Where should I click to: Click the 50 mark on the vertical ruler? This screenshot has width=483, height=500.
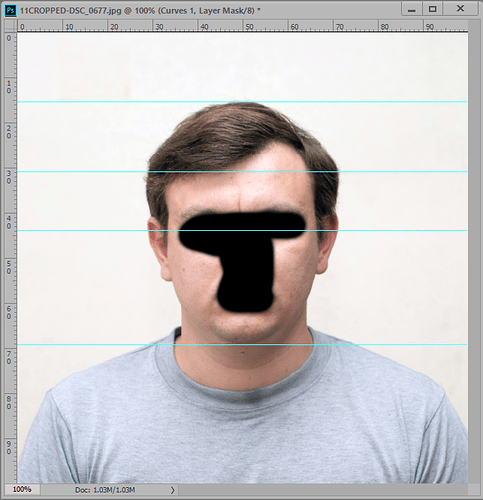click(9, 267)
